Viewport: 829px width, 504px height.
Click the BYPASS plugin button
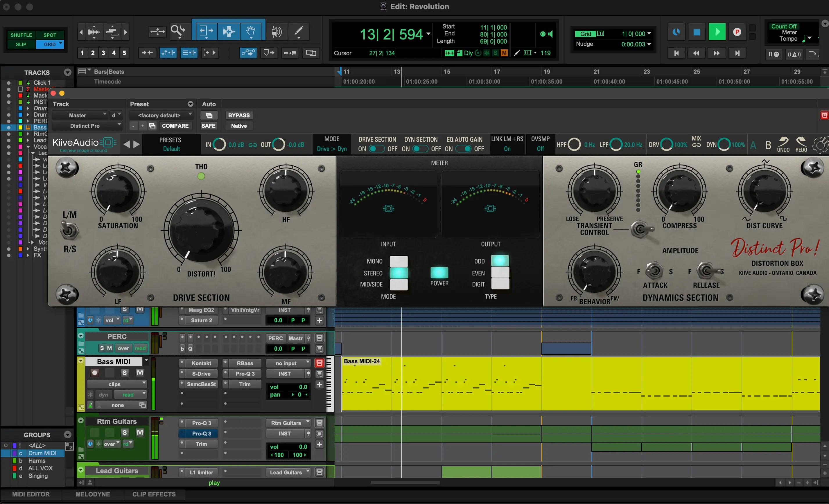tap(238, 115)
